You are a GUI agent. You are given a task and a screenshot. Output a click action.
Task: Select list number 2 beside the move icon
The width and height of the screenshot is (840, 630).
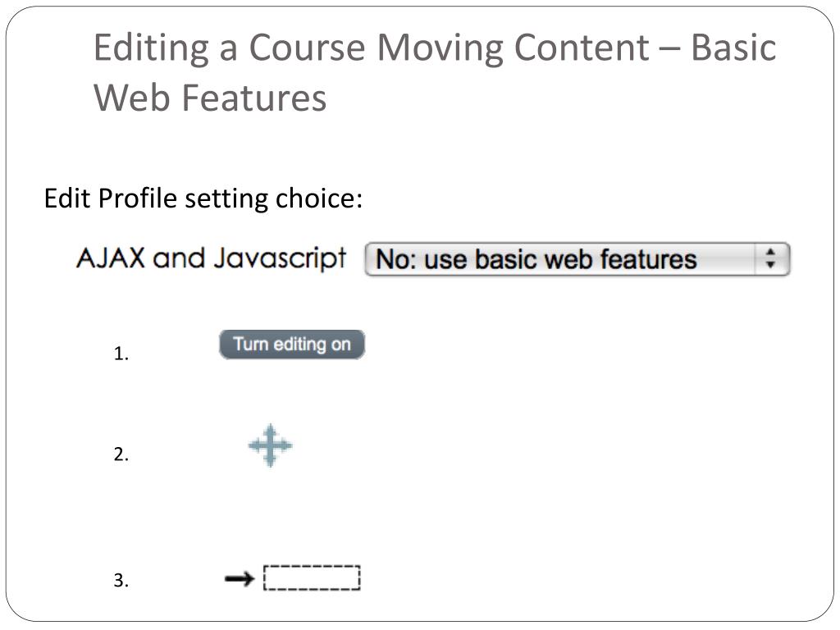tap(121, 455)
